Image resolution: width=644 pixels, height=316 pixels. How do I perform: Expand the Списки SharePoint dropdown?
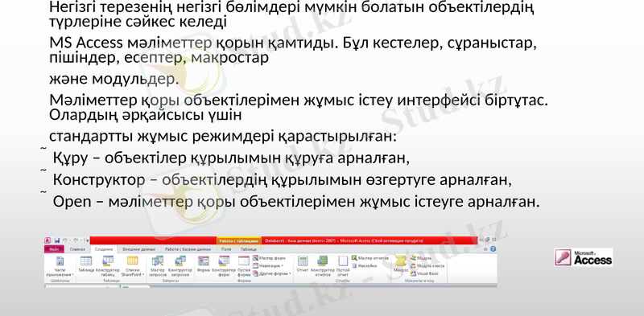click(133, 266)
